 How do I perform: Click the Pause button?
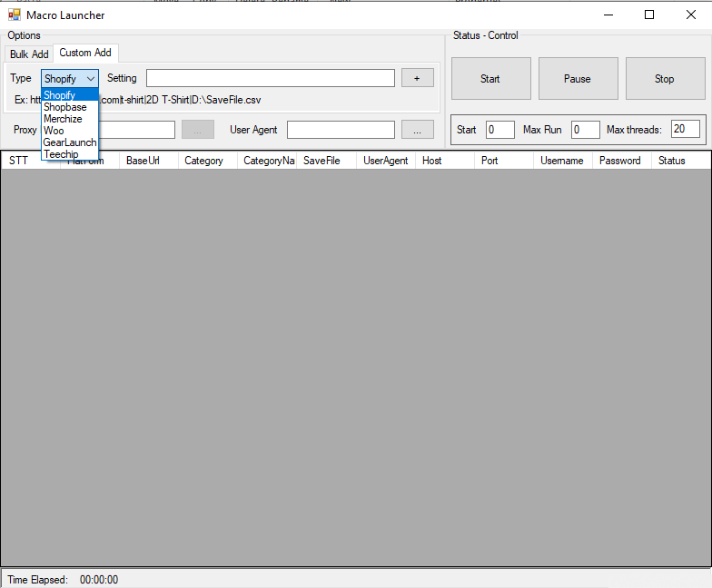578,79
